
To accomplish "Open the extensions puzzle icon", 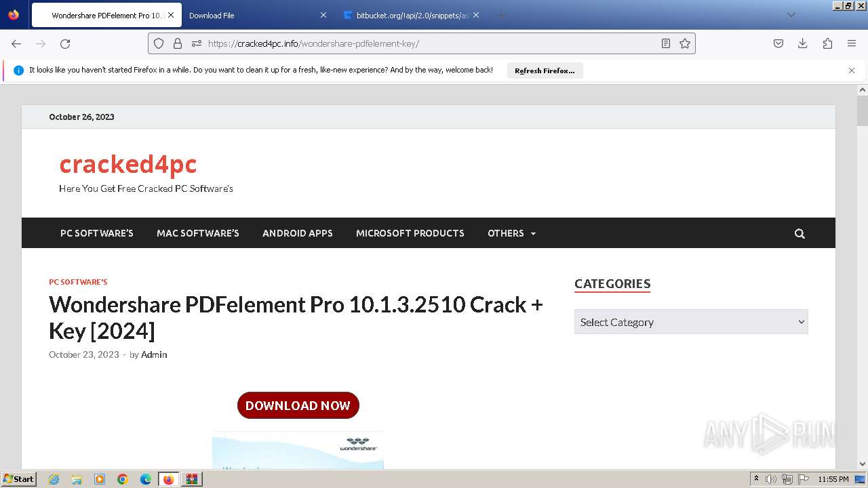I will pos(827,43).
